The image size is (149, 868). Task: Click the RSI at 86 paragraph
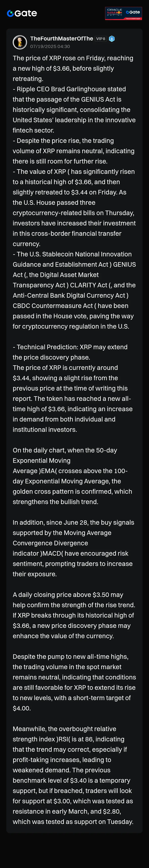click(x=73, y=775)
